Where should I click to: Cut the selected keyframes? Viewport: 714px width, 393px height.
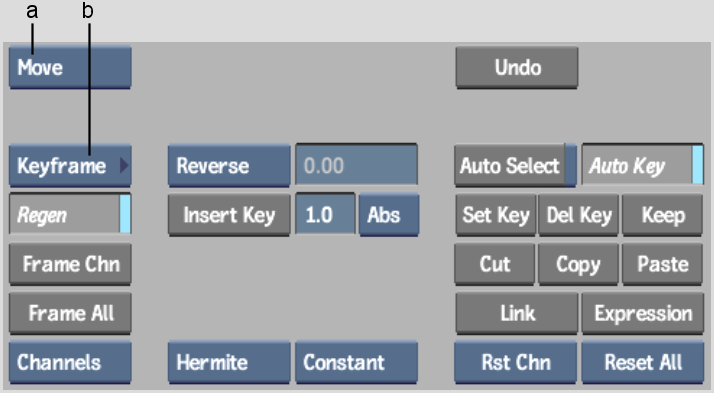tap(495, 264)
